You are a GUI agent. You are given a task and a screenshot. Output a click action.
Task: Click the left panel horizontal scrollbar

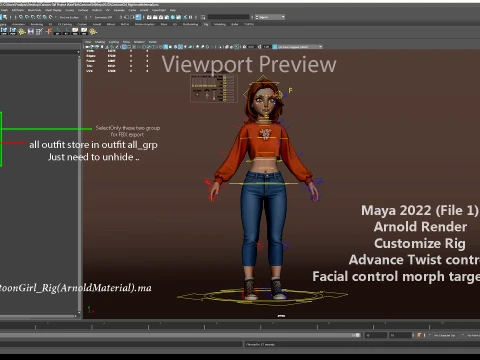click(38, 316)
